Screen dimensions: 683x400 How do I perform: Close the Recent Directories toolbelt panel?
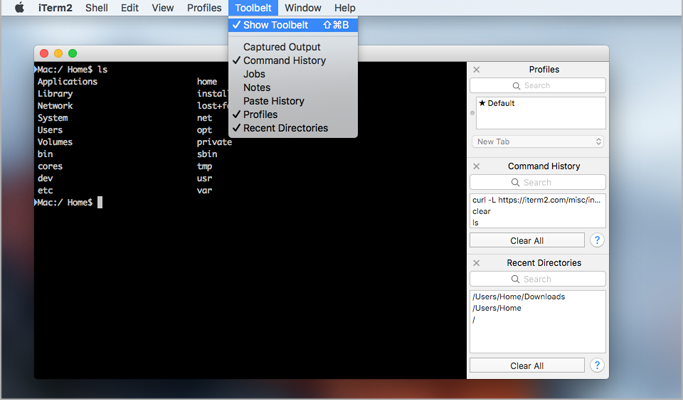coord(477,263)
